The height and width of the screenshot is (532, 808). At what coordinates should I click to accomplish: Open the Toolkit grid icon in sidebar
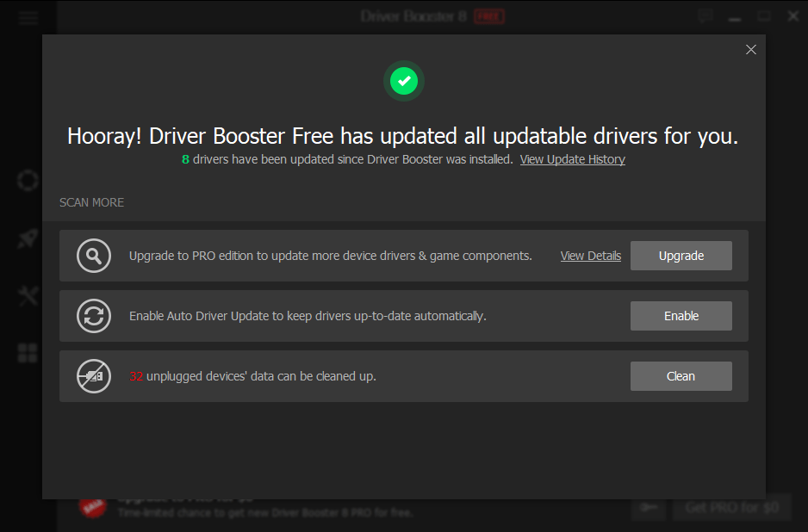tap(27, 352)
